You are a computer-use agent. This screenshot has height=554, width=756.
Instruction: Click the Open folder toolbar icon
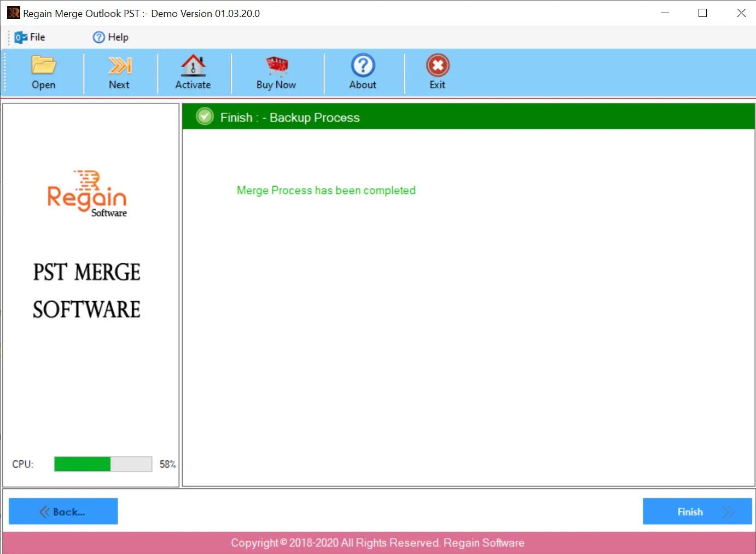[44, 65]
